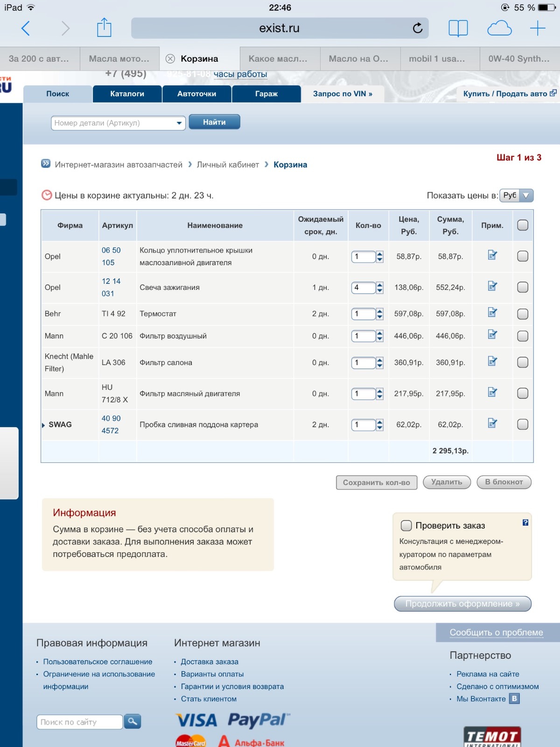Close the Корзина tab
The image size is (560, 747).
170,59
